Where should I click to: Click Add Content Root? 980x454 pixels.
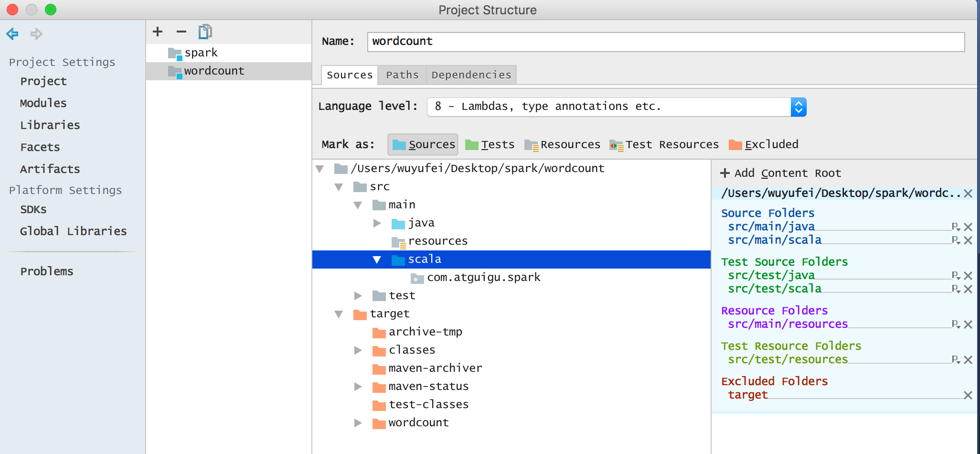pyautogui.click(x=780, y=173)
